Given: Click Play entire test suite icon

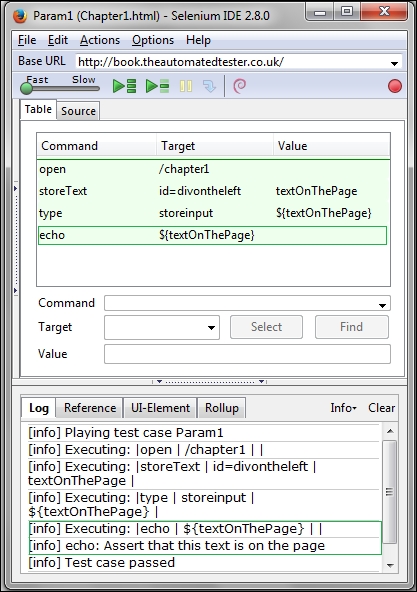Looking at the screenshot, I should coord(125,86).
